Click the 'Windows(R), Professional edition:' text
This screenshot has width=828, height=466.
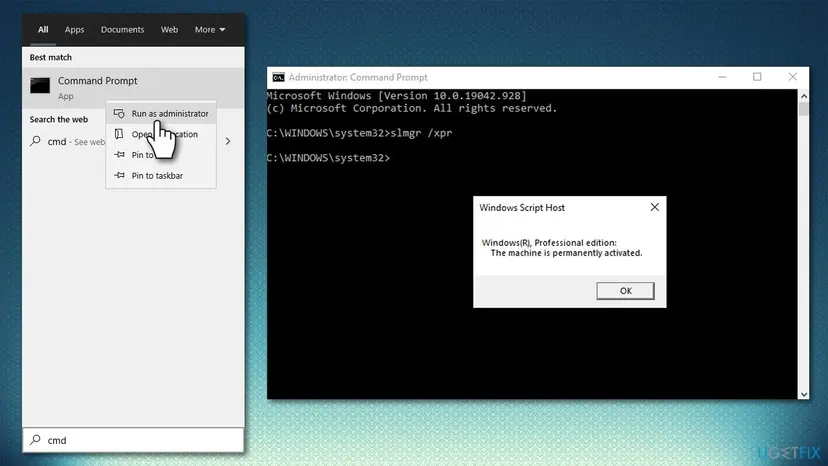click(549, 243)
